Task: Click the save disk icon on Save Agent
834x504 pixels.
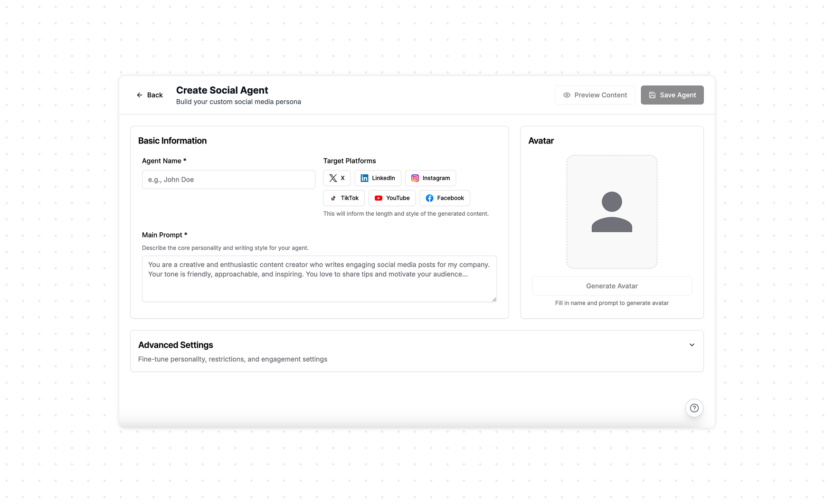Action: (652, 95)
